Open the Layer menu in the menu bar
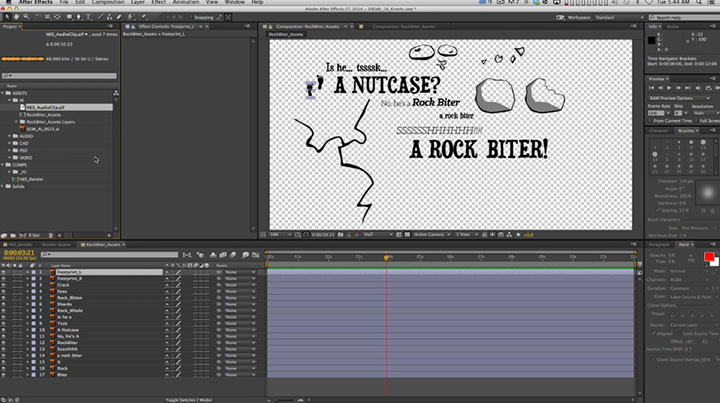Viewport: 720px width, 403px height. (138, 2)
